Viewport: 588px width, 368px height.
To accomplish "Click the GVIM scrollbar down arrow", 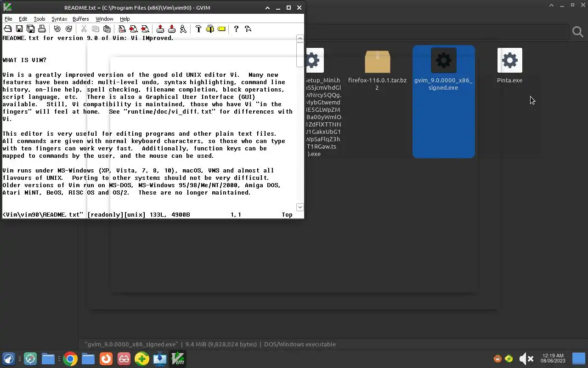I will [300, 207].
